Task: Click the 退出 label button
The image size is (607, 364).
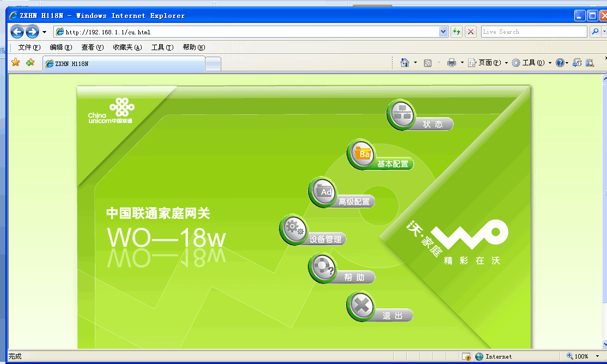Action: (392, 316)
